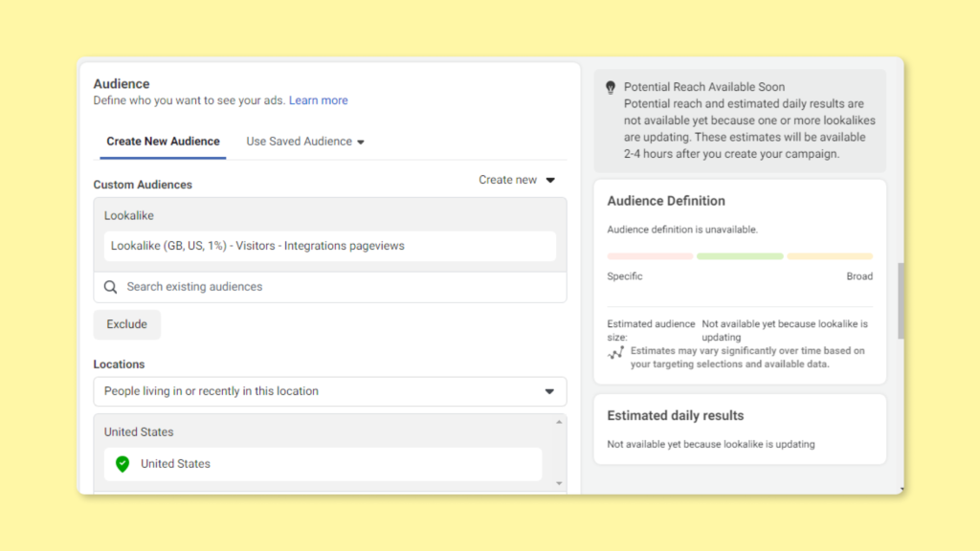Click the red Specific segment of audience gauge
The height and width of the screenshot is (551, 980).
pos(650,256)
